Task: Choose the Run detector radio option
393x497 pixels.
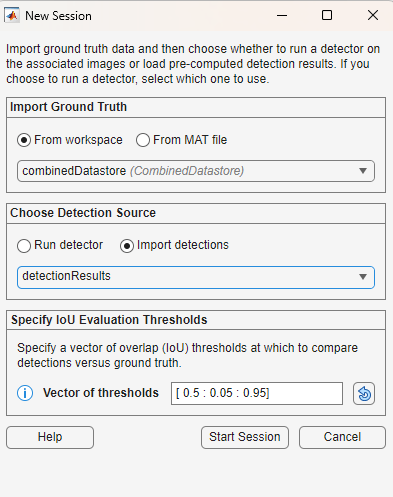Action: click(x=24, y=246)
